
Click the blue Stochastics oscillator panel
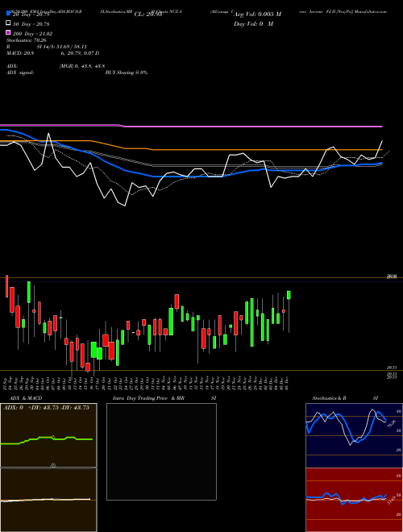(x=354, y=435)
